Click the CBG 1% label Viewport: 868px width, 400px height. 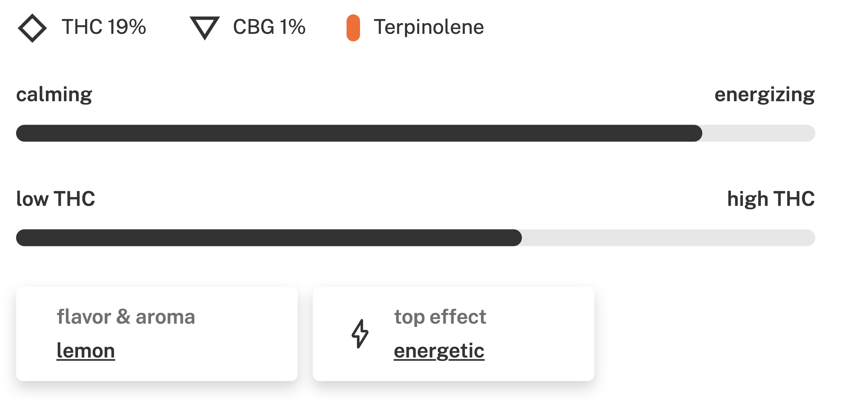click(x=269, y=27)
